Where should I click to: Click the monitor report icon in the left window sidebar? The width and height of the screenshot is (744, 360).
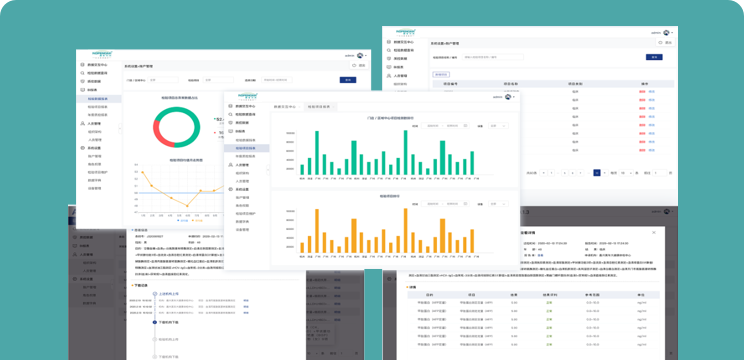[x=82, y=90]
